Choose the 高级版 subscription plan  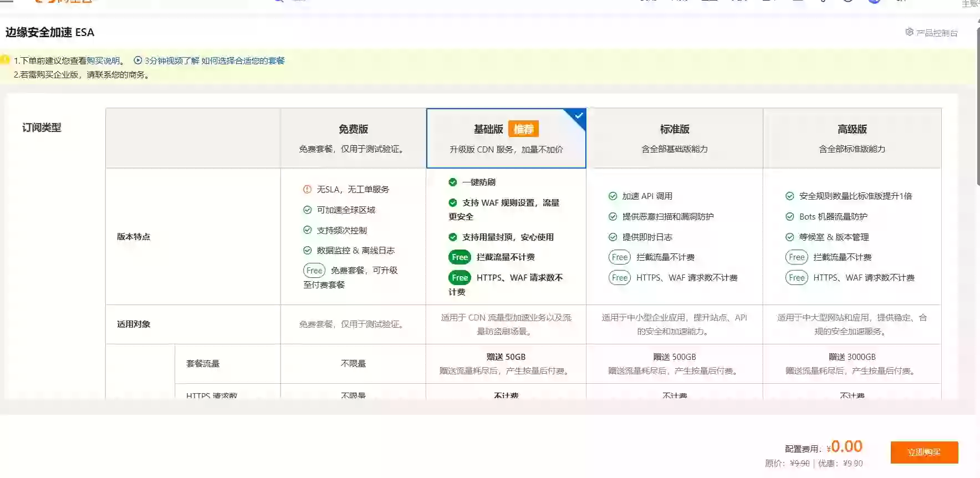pyautogui.click(x=852, y=138)
